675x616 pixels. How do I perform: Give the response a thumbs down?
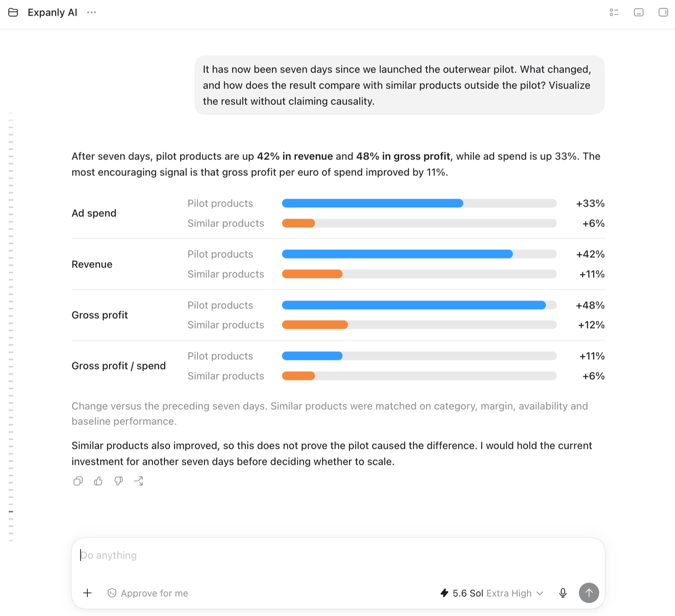tap(119, 481)
